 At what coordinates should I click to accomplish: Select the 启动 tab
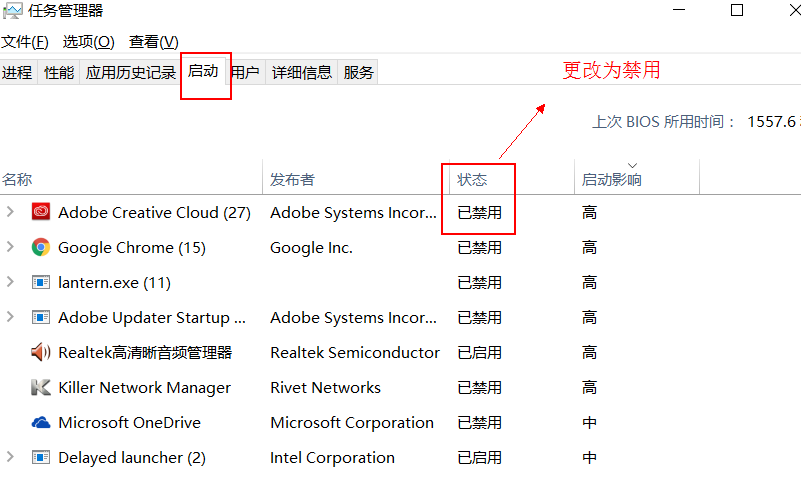[203, 71]
